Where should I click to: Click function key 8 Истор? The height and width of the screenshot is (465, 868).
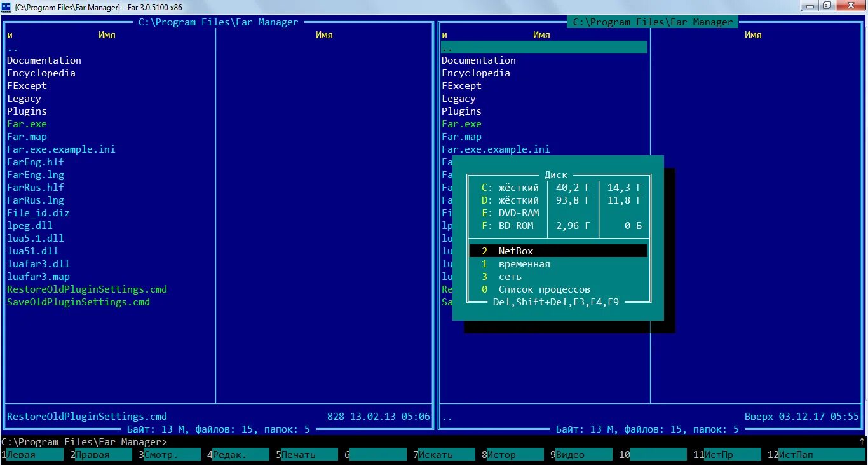[513, 455]
